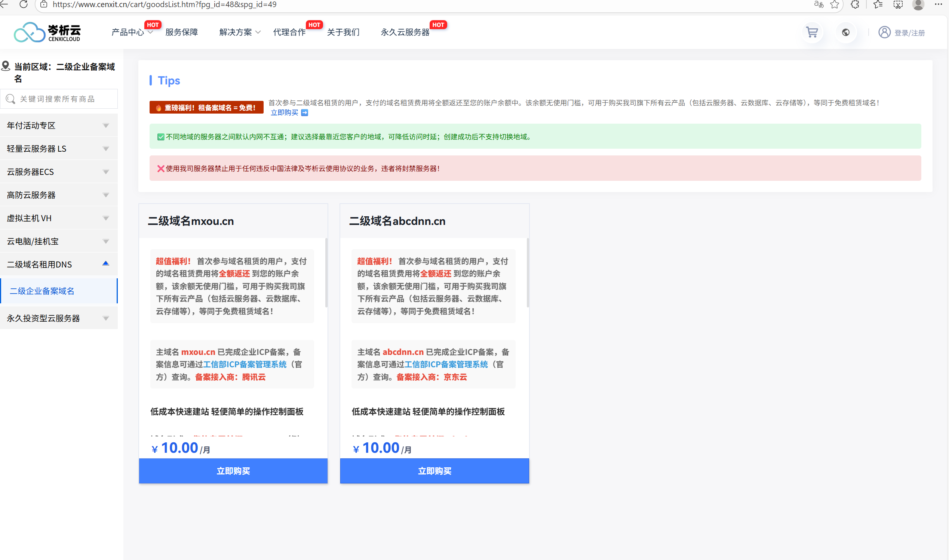Viewport: 949px width, 560px height.
Task: Buy mxou.cn domain with 立即购买 button
Action: click(x=233, y=471)
